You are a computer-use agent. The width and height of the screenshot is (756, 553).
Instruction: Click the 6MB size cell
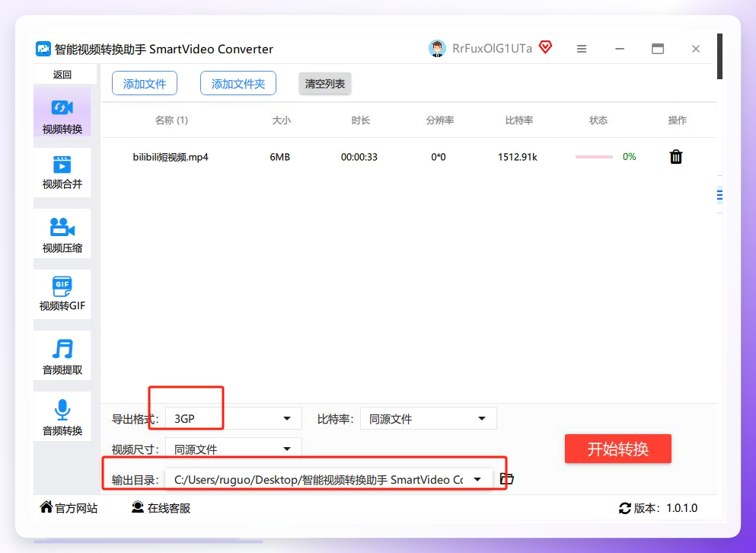tap(279, 157)
